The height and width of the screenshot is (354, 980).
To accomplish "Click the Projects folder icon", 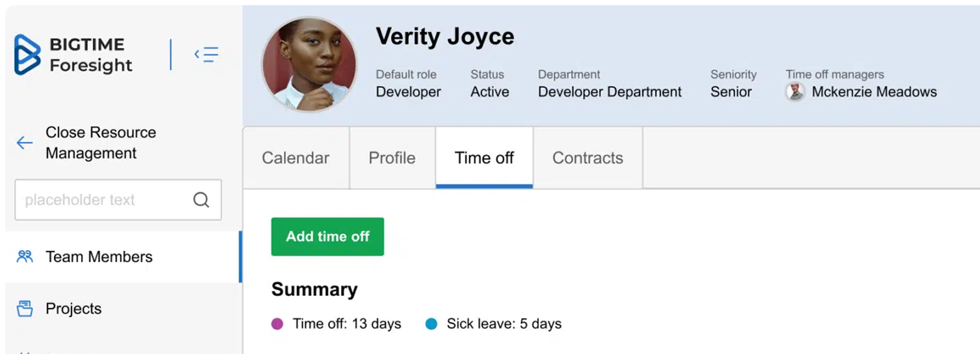I will pos(25,309).
